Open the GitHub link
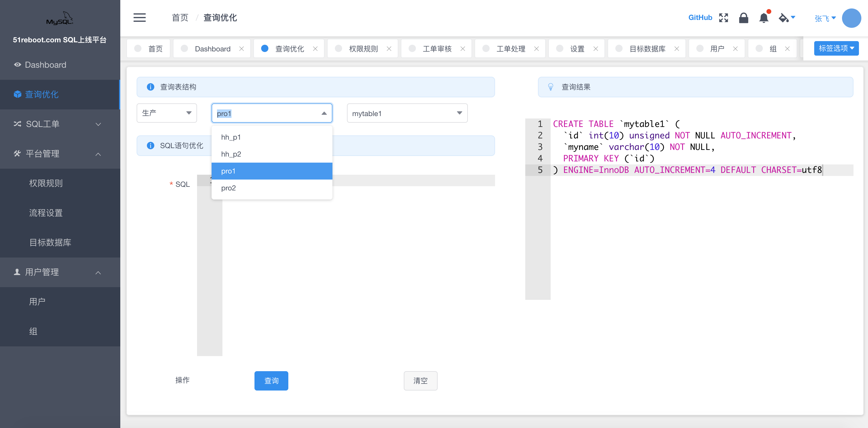 700,18
